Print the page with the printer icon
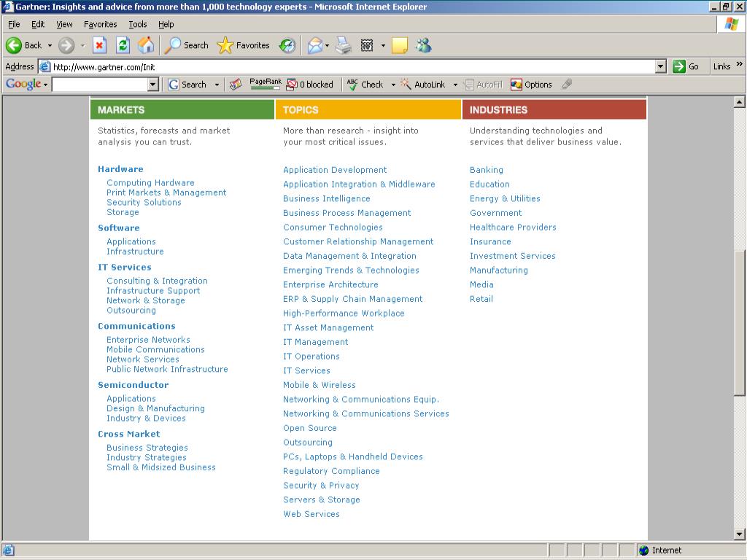The image size is (747, 560). click(343, 46)
